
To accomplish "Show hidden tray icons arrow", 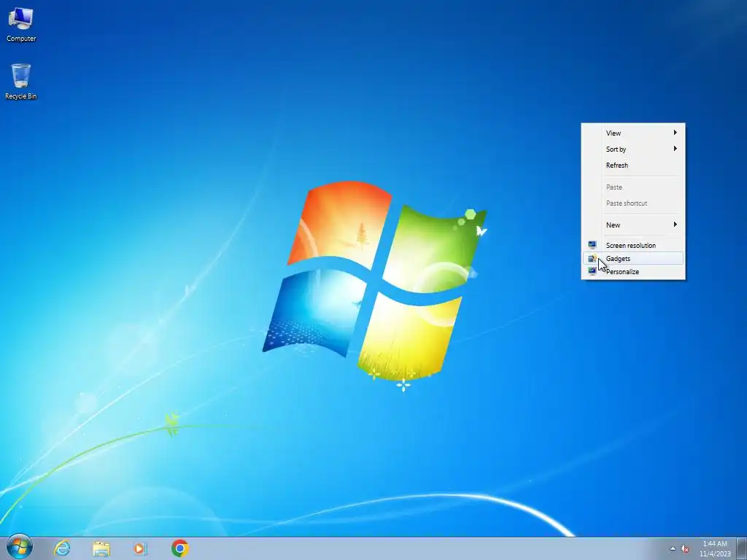I will [673, 548].
